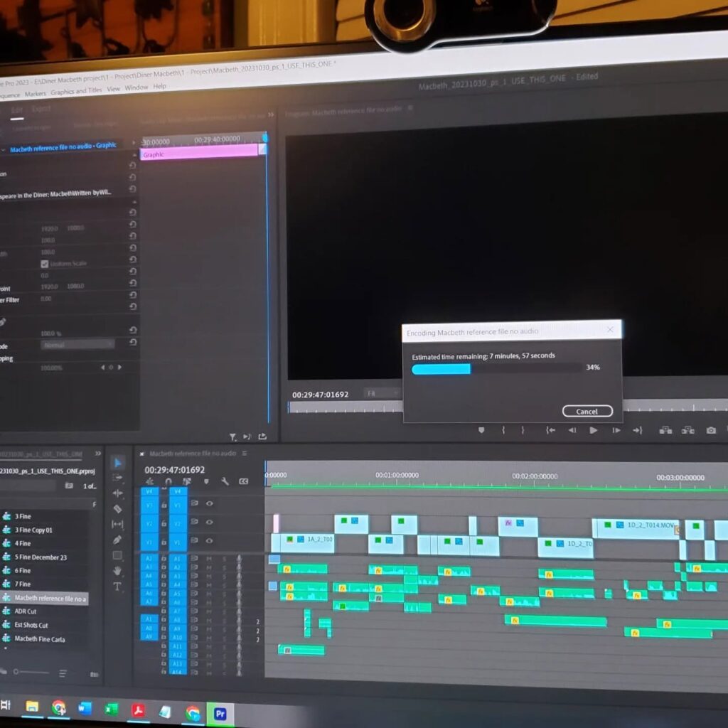Open Excel from the taskbar
Viewport: 728px width, 728px height.
coord(111,710)
